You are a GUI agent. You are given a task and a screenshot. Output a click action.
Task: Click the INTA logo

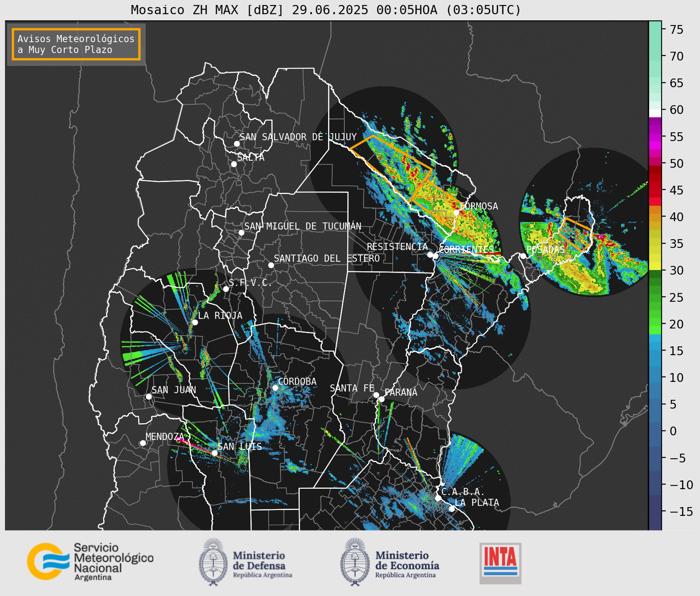coord(500,563)
